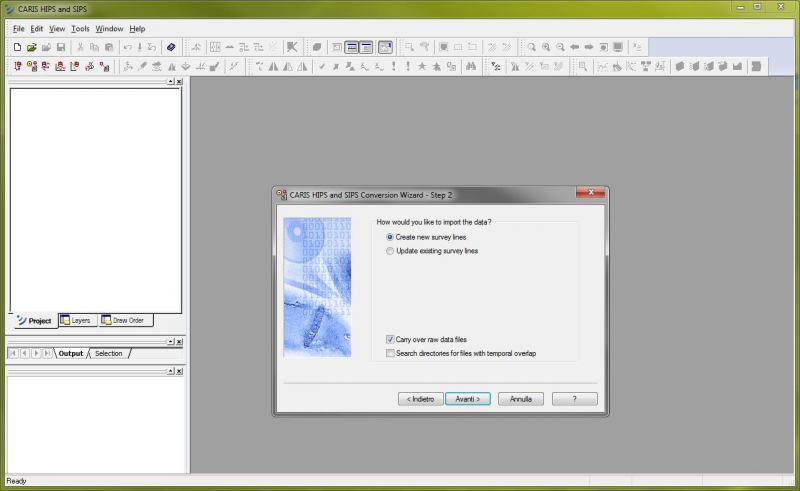Click the blue book icon in top toolbar
Screen dimensions: 800x491
[171, 47]
